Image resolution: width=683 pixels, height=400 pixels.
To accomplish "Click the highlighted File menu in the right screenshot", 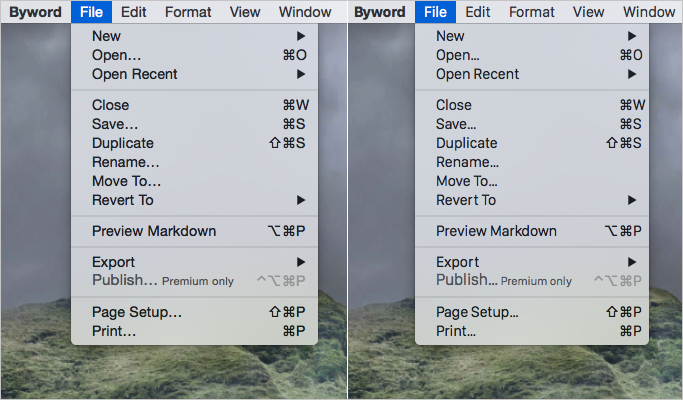I will (x=435, y=12).
